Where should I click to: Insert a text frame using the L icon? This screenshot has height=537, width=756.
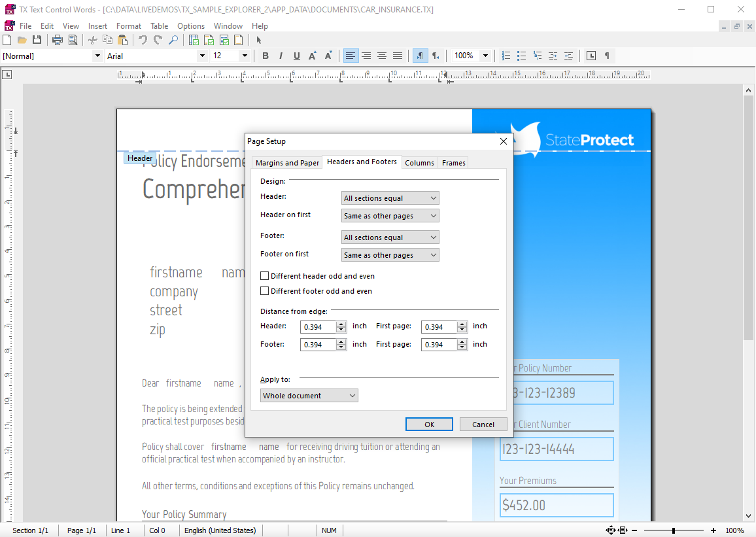592,56
